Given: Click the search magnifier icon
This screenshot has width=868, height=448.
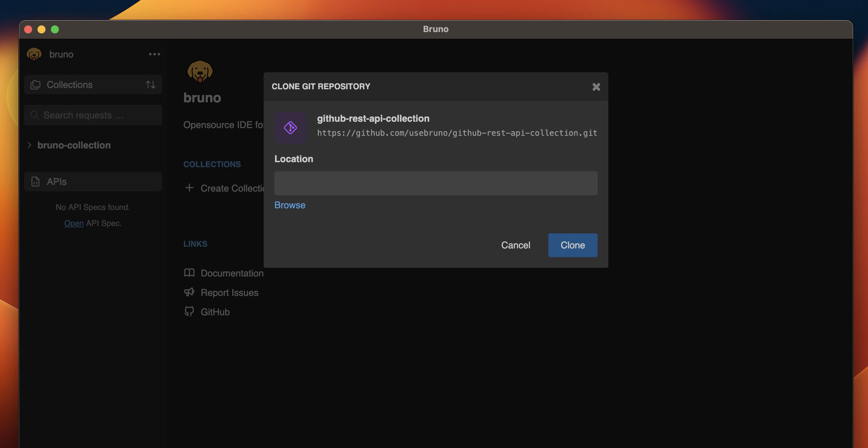Looking at the screenshot, I should [34, 115].
